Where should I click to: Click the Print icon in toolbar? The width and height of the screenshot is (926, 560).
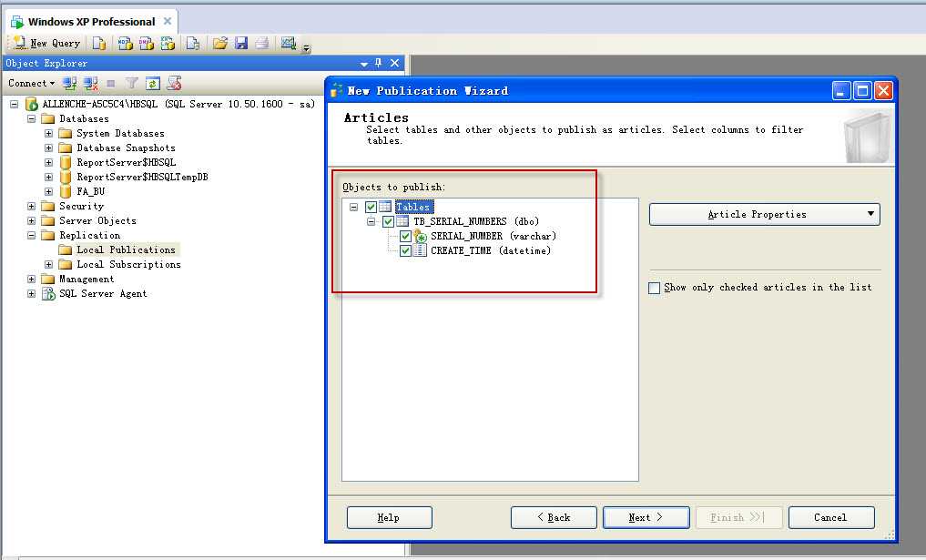pyautogui.click(x=261, y=43)
